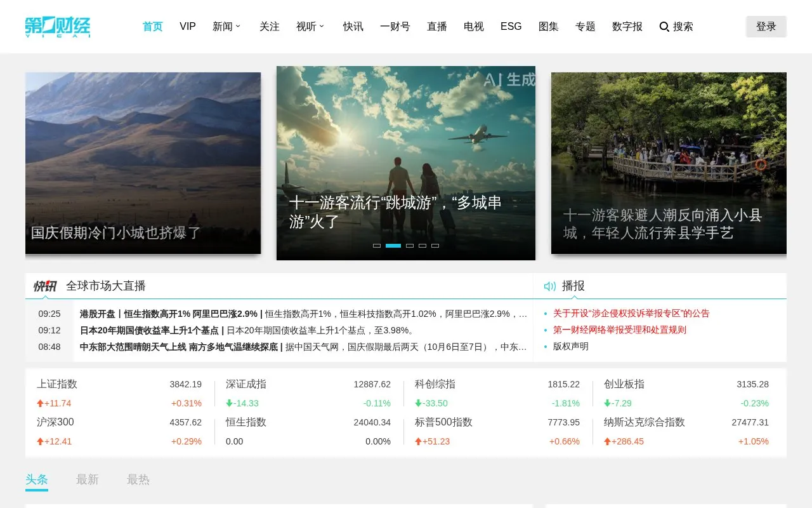Viewport: 812px width, 508px height.
Task: Click the 播报 speaker icon
Action: (x=550, y=286)
